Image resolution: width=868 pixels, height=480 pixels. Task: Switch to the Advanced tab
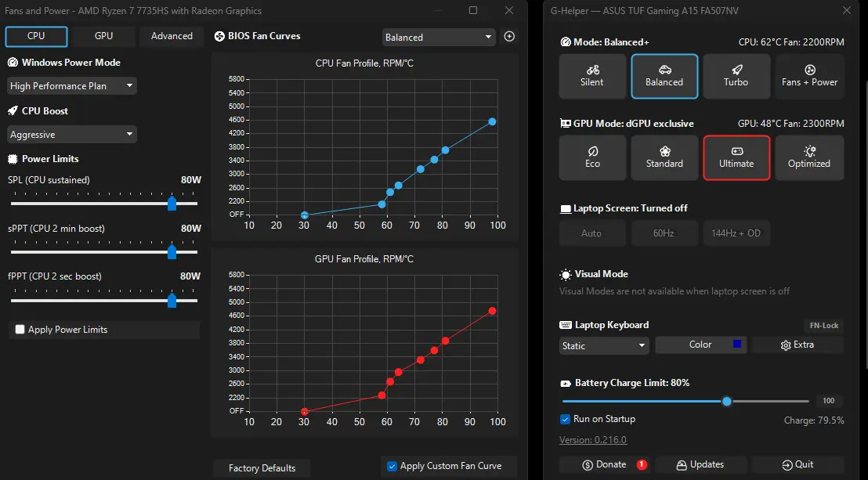(172, 36)
